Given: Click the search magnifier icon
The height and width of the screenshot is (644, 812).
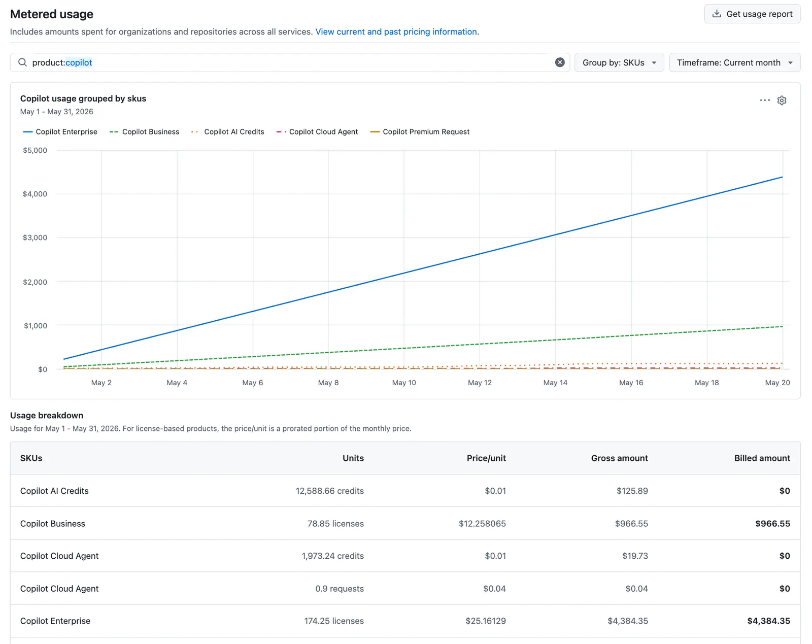Looking at the screenshot, I should (x=22, y=62).
